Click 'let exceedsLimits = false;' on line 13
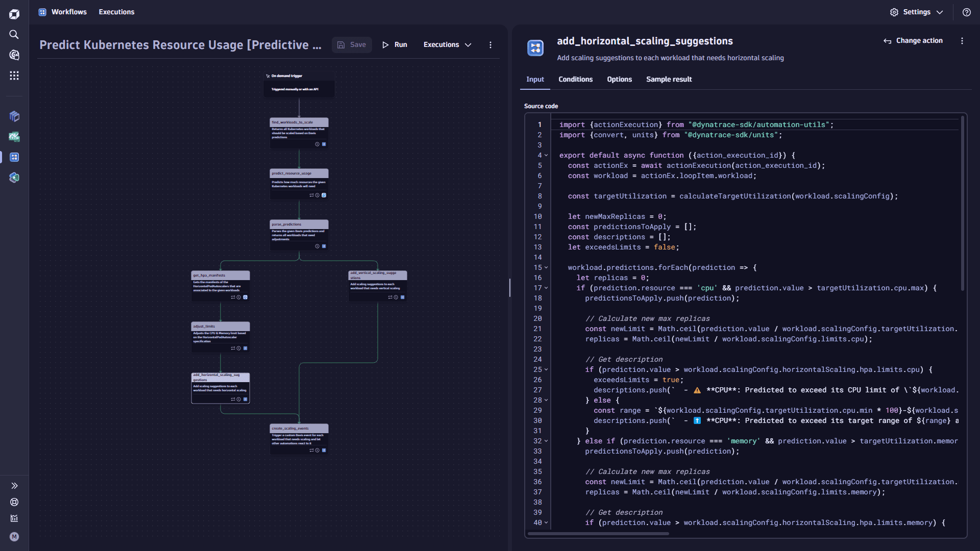The height and width of the screenshot is (551, 980). (623, 247)
